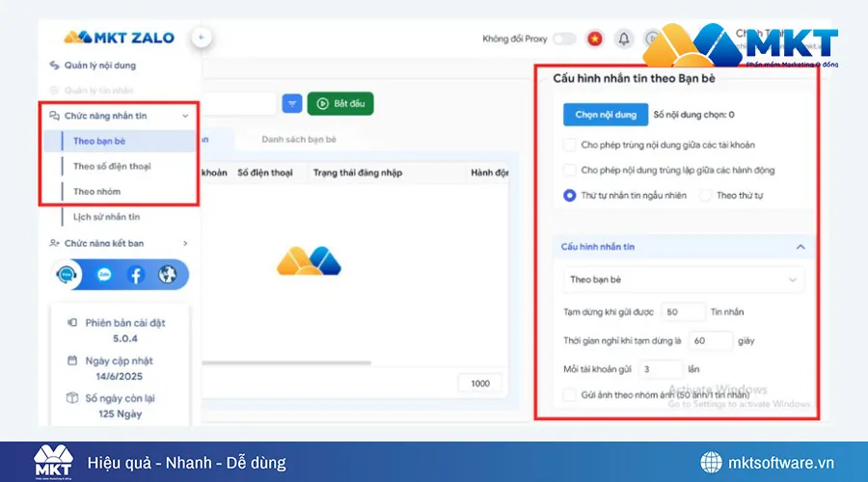Click the Số nội dung chọn: 0 text

(693, 115)
